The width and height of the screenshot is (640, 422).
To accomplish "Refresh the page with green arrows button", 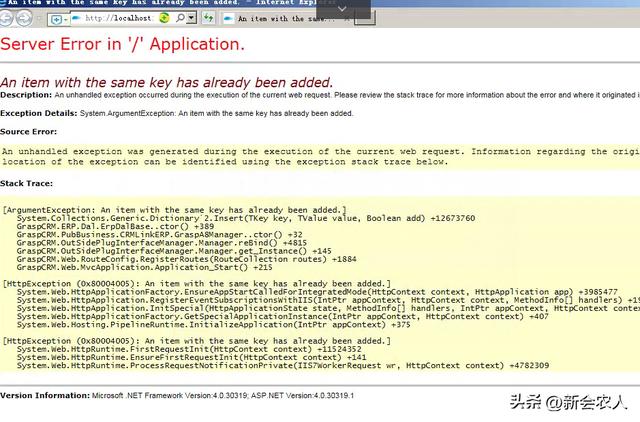I will 209,18.
